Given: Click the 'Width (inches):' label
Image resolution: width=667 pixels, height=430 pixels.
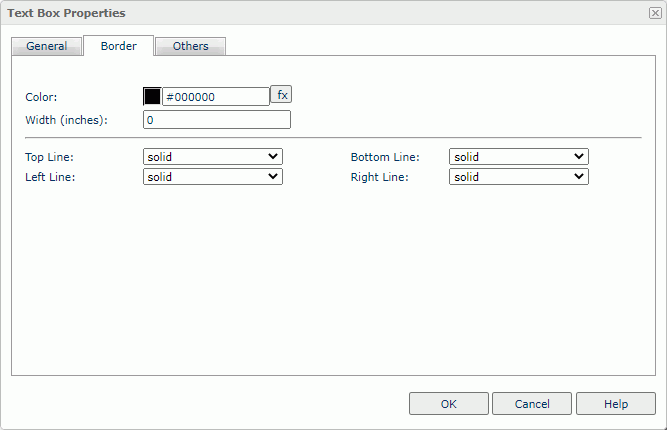Looking at the screenshot, I should point(66,120).
